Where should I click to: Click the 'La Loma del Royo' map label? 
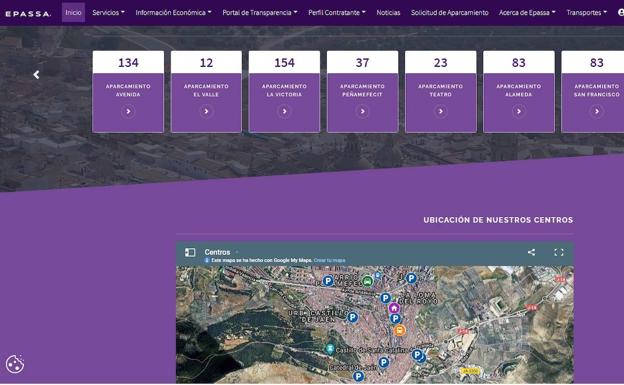tap(418, 298)
